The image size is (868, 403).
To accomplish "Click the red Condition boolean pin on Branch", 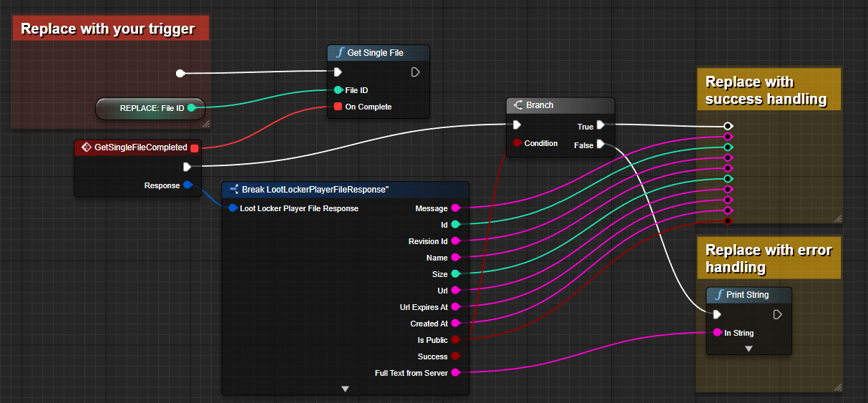I will (517, 143).
